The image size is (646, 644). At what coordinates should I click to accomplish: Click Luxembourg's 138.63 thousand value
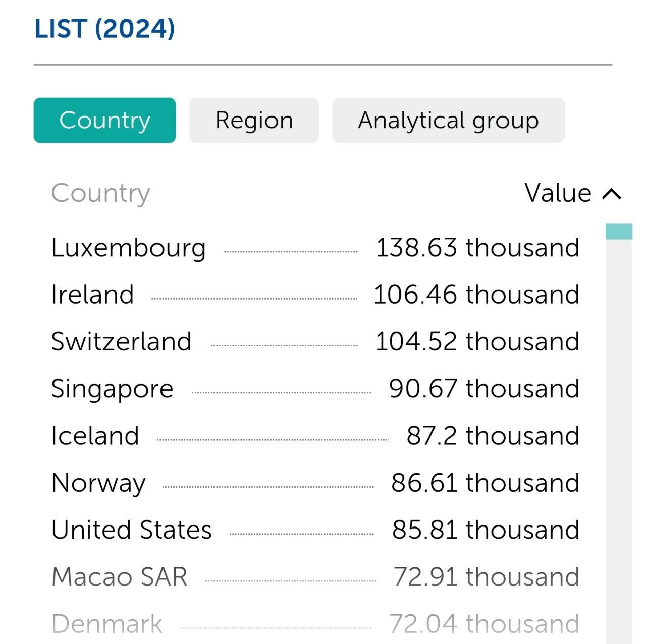[x=477, y=248]
